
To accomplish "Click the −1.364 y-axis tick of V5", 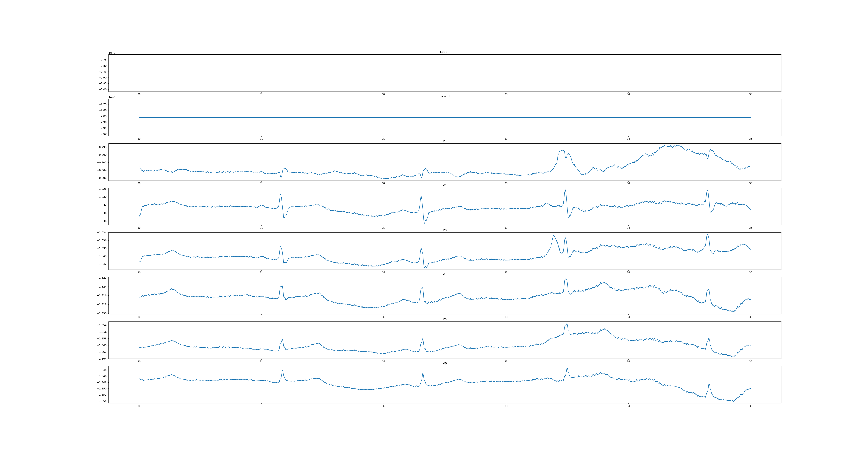I will pyautogui.click(x=102, y=359).
